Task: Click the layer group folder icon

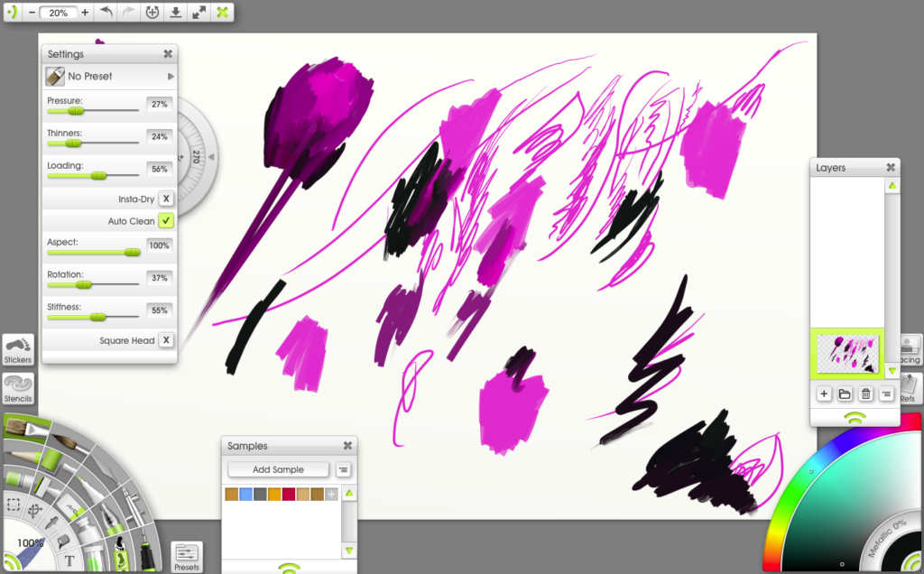Action: click(x=845, y=393)
